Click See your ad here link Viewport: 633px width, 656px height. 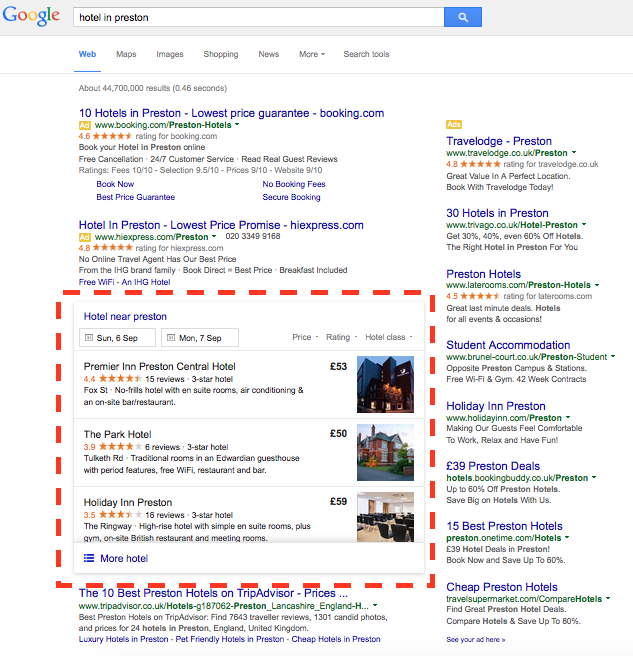(476, 639)
